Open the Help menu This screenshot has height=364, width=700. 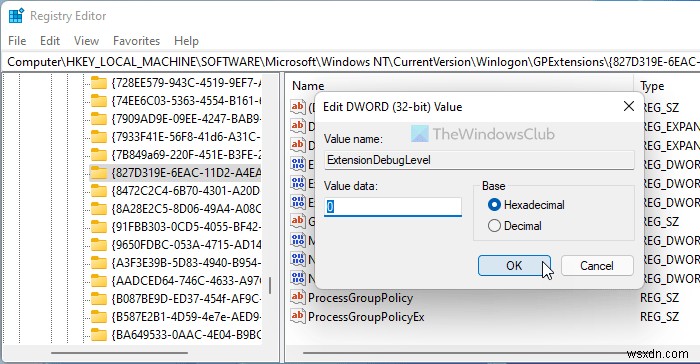186,41
